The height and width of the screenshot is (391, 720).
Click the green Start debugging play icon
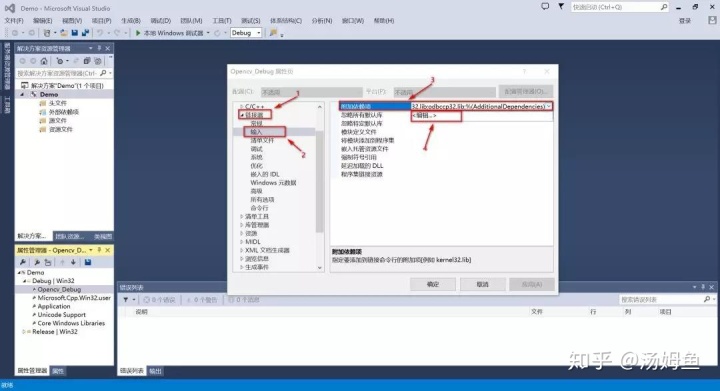click(x=138, y=33)
